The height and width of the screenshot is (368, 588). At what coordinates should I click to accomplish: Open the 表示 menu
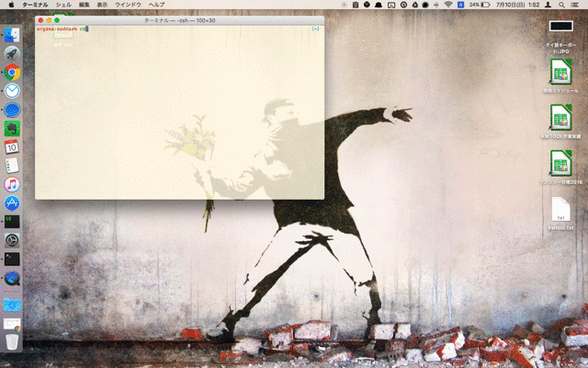(x=102, y=5)
